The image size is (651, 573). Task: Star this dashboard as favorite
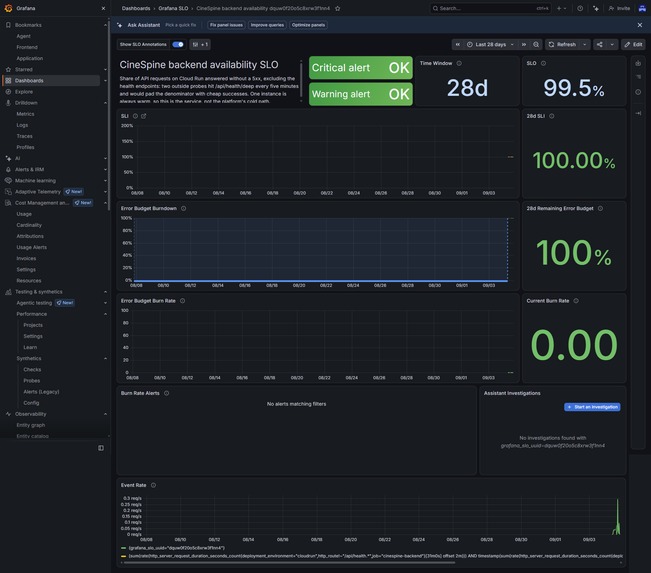[338, 8]
